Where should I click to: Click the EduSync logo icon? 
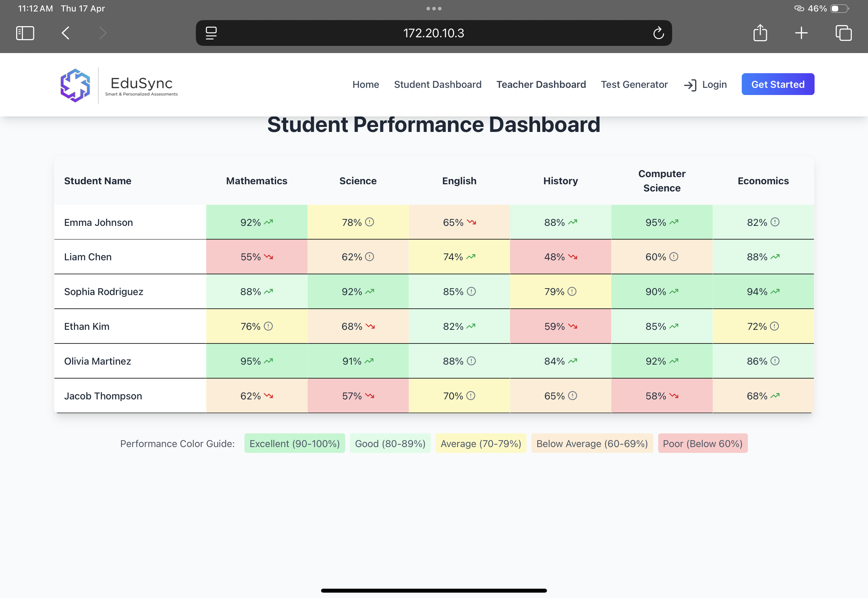[x=75, y=85]
